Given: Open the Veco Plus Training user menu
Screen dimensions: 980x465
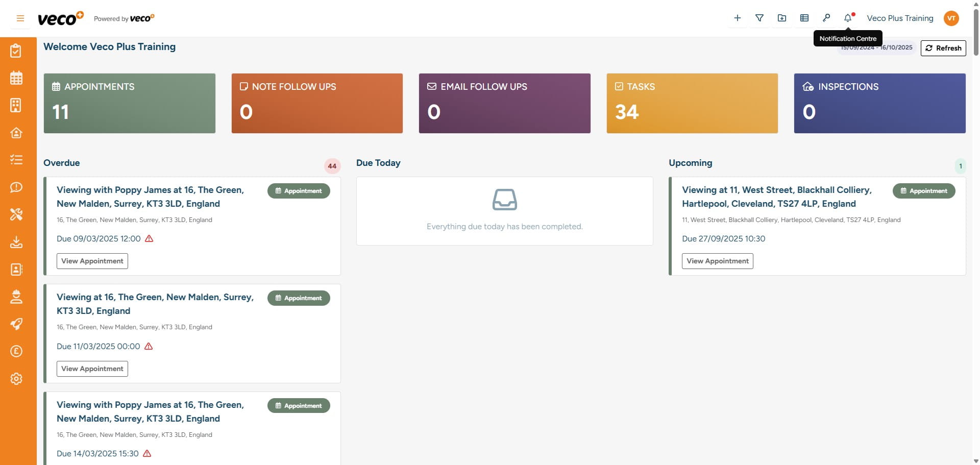Looking at the screenshot, I should click(912, 18).
